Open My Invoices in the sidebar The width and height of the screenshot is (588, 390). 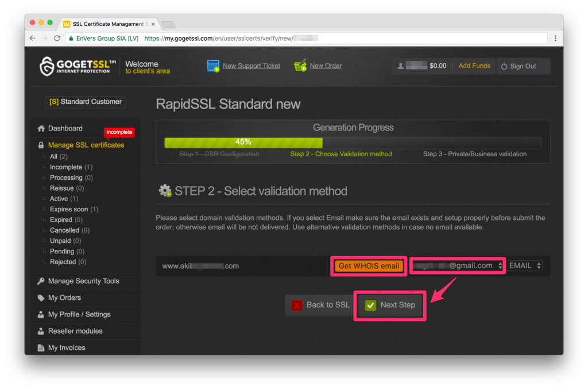pos(67,348)
